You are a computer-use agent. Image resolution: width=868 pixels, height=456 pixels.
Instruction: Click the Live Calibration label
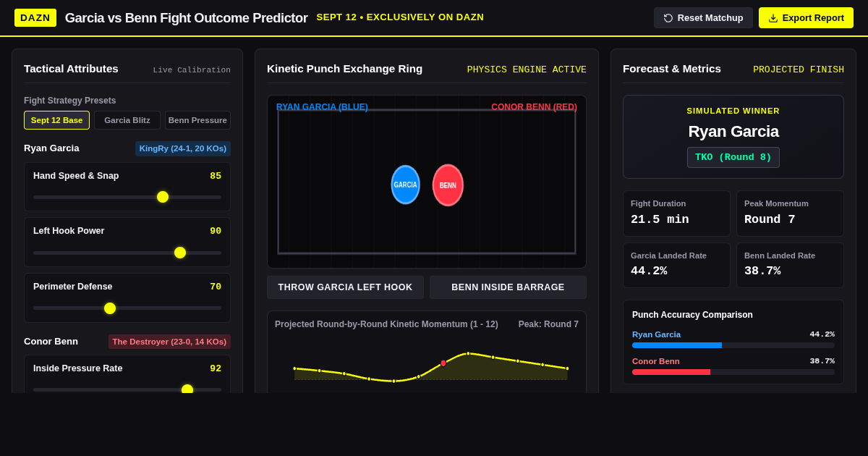(192, 70)
